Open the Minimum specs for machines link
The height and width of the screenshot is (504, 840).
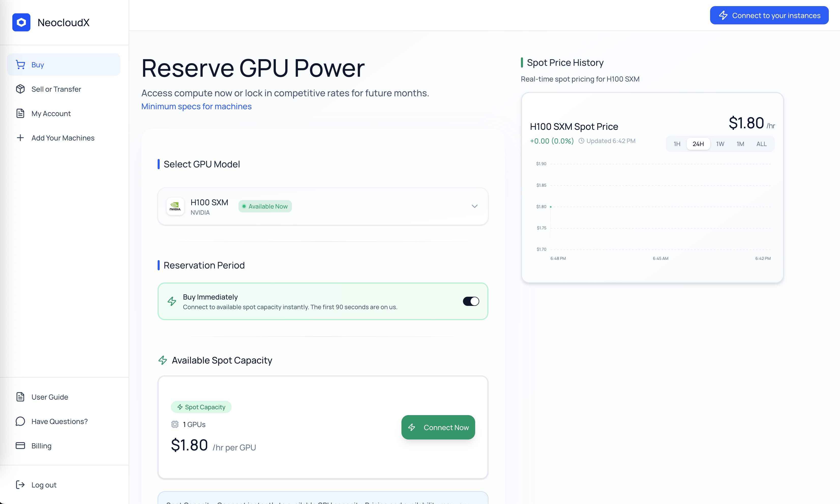(196, 106)
